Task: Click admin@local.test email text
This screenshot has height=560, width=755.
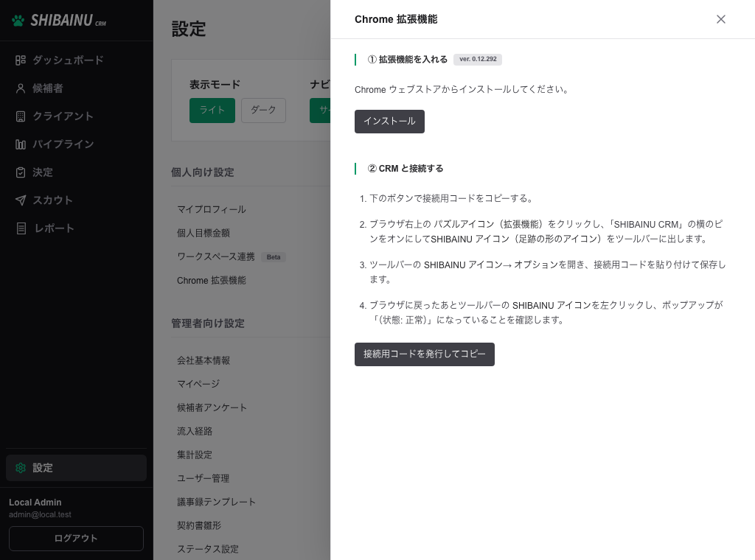Action: pos(40,515)
